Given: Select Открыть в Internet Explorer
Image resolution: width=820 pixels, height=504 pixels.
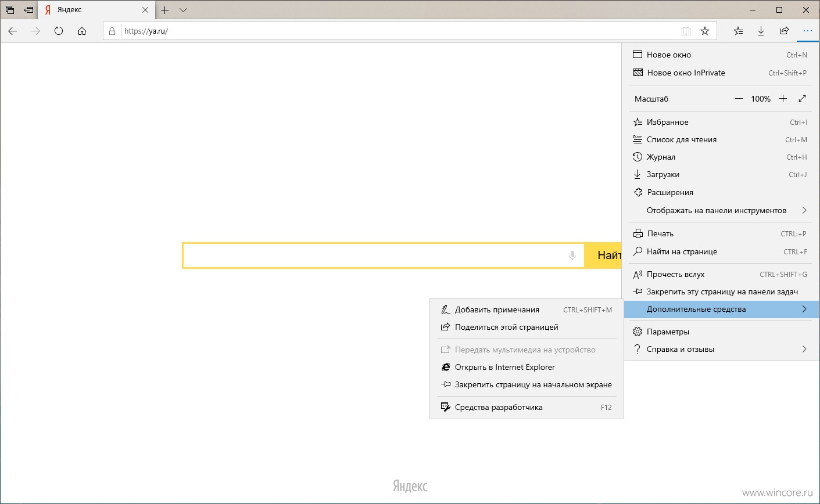Looking at the screenshot, I should pos(527,367).
